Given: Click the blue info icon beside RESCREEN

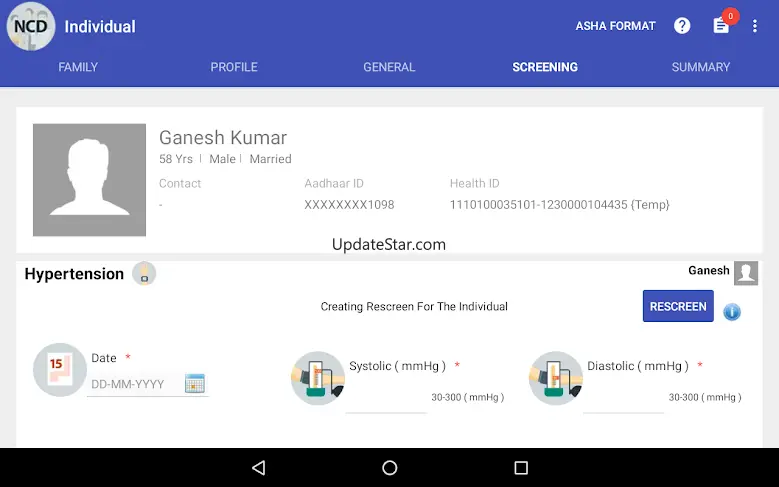Looking at the screenshot, I should tap(732, 312).
